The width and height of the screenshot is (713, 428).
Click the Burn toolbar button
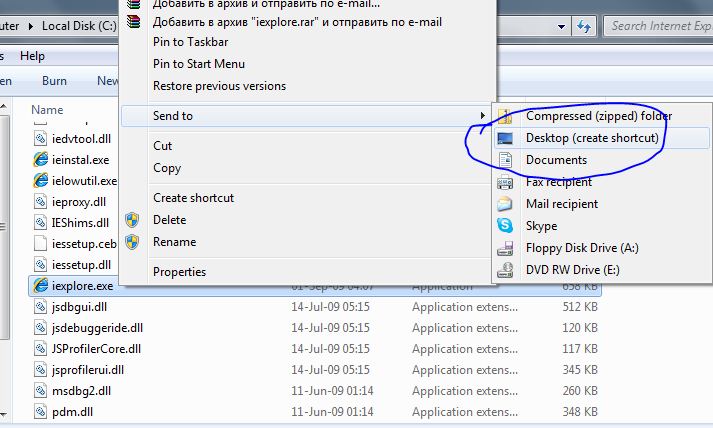pos(54,81)
